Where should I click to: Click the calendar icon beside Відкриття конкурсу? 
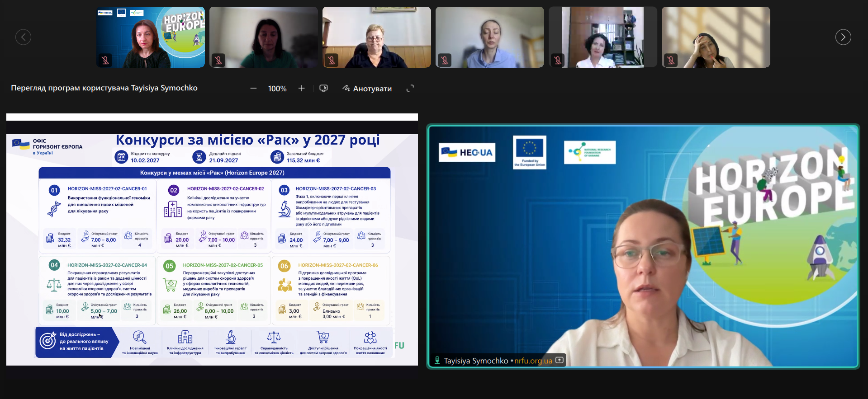pos(121,157)
